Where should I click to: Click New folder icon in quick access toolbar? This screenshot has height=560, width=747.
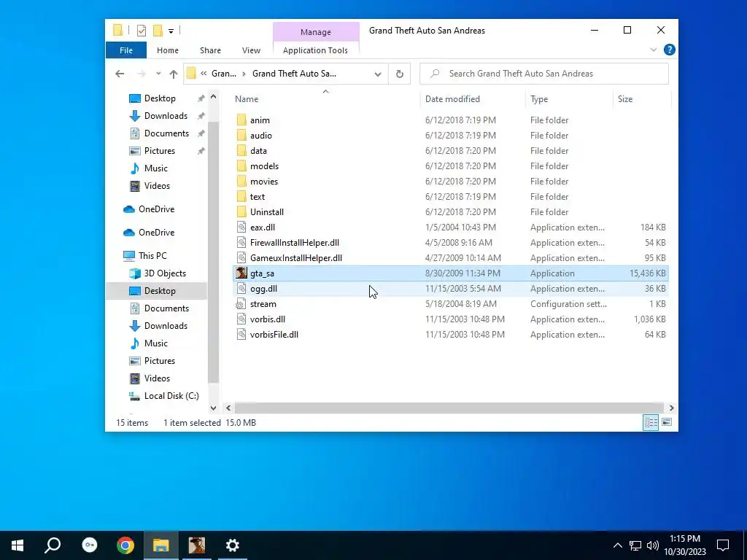coord(158,31)
